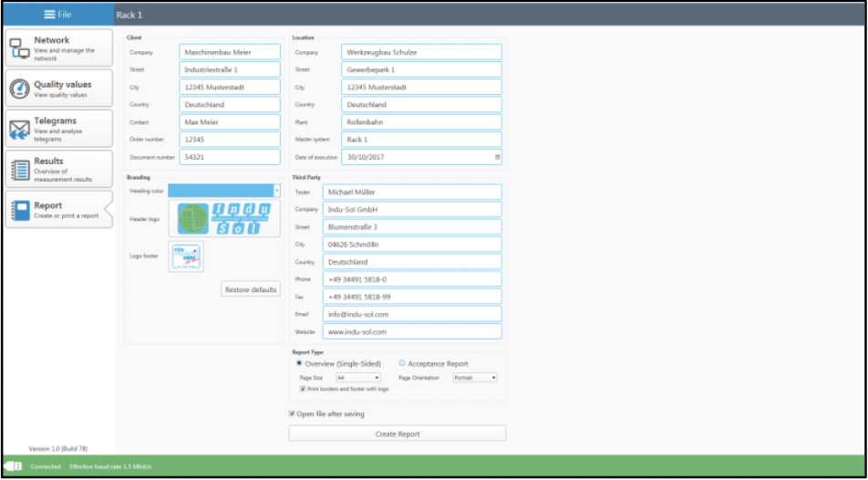Click the Create Report button
The width and height of the screenshot is (868, 480).
pos(397,433)
